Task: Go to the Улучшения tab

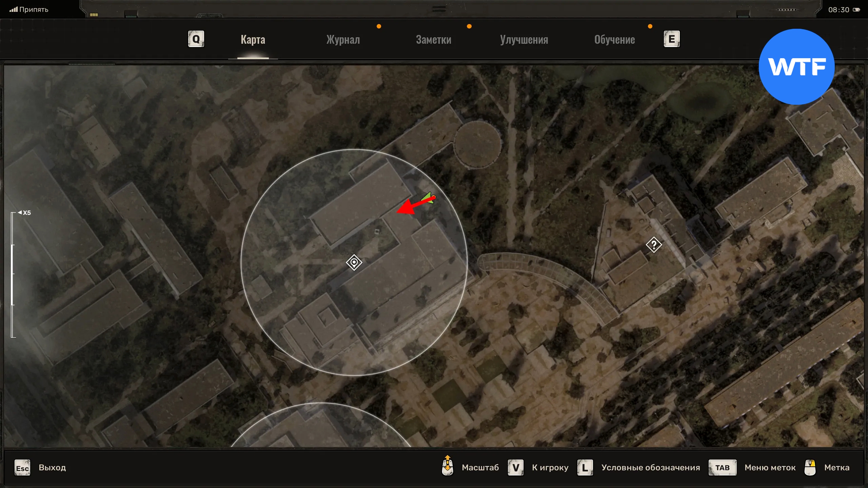Action: point(524,40)
